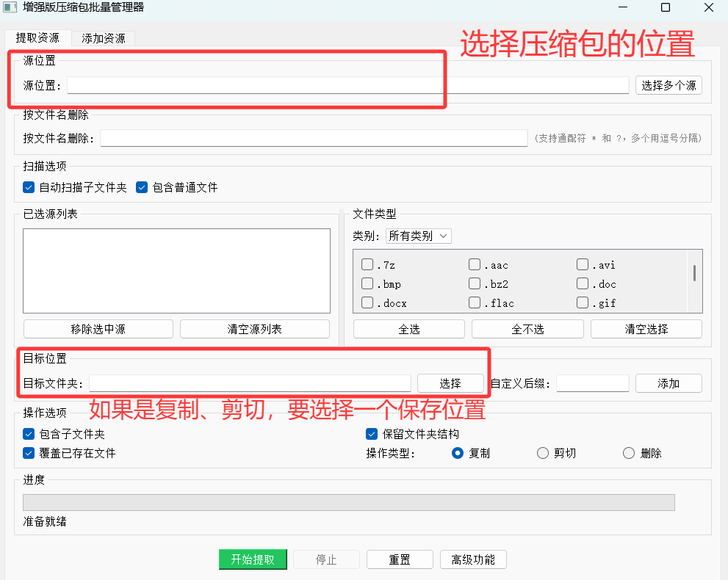Select the 提取资源 tab
The height and width of the screenshot is (580, 728).
pos(37,38)
